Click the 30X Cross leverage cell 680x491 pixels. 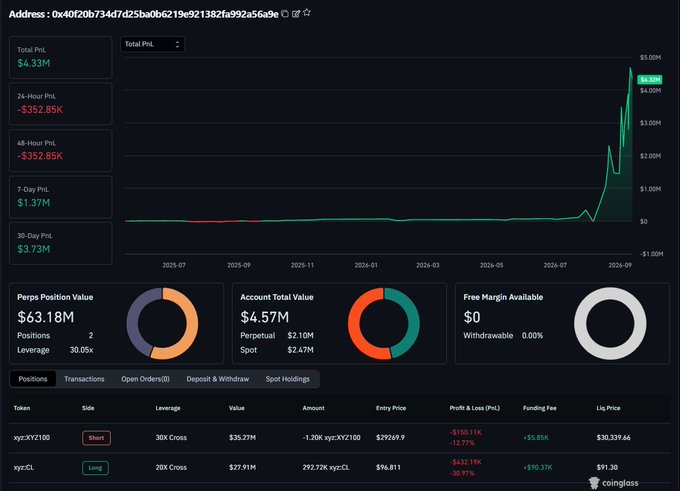pos(171,438)
